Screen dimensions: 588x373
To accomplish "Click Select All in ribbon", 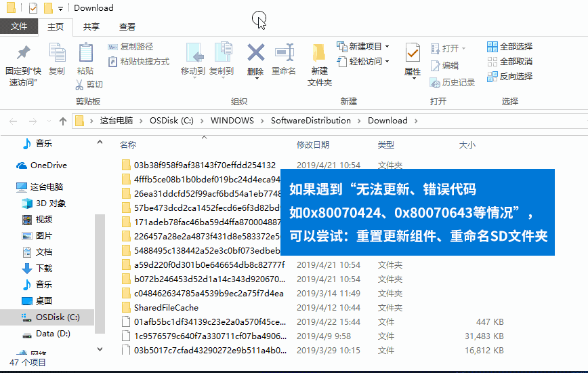I will pyautogui.click(x=509, y=47).
